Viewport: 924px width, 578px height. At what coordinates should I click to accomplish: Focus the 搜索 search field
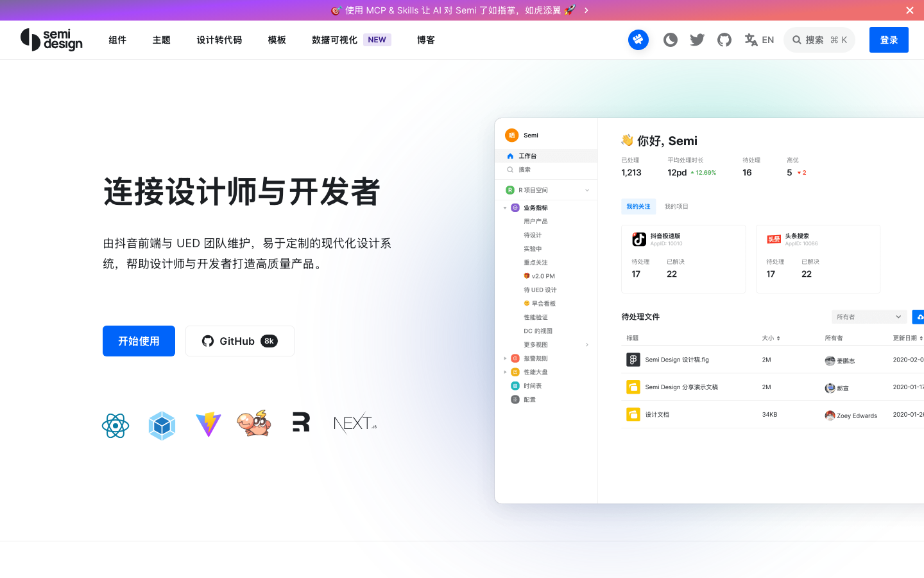[819, 40]
